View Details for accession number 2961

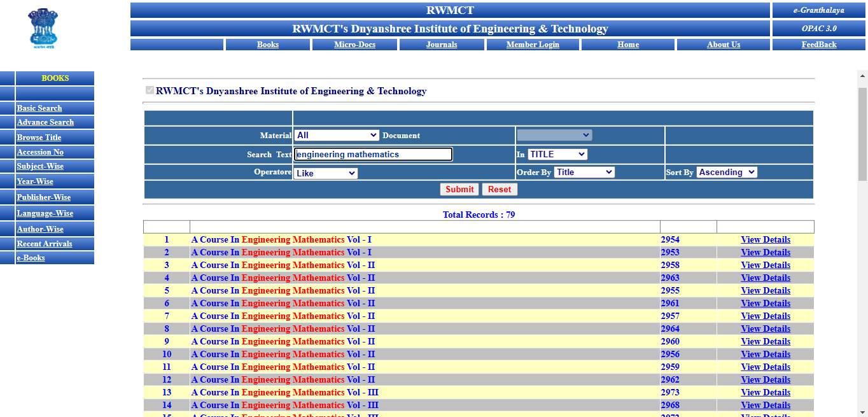pos(766,304)
